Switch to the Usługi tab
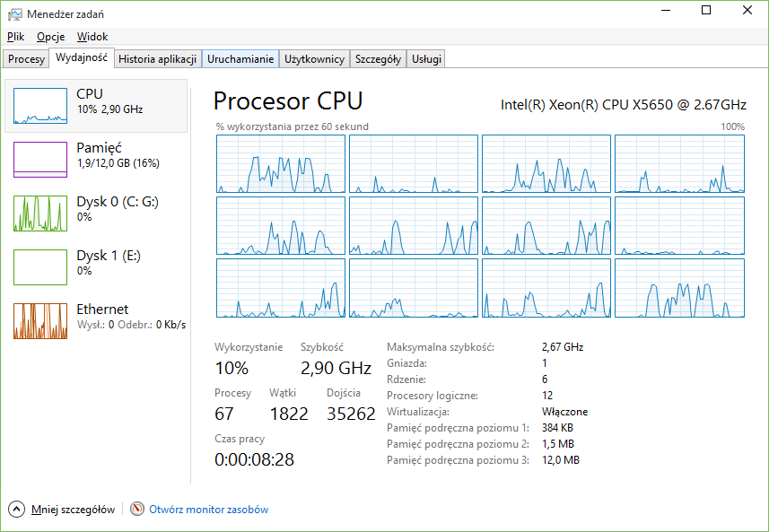The width and height of the screenshot is (769, 532). point(426,59)
